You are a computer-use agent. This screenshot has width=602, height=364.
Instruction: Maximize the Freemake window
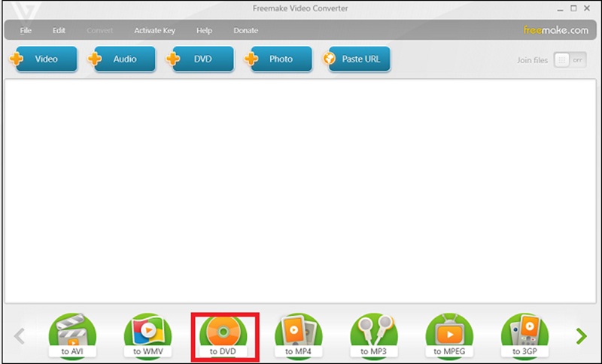[573, 8]
